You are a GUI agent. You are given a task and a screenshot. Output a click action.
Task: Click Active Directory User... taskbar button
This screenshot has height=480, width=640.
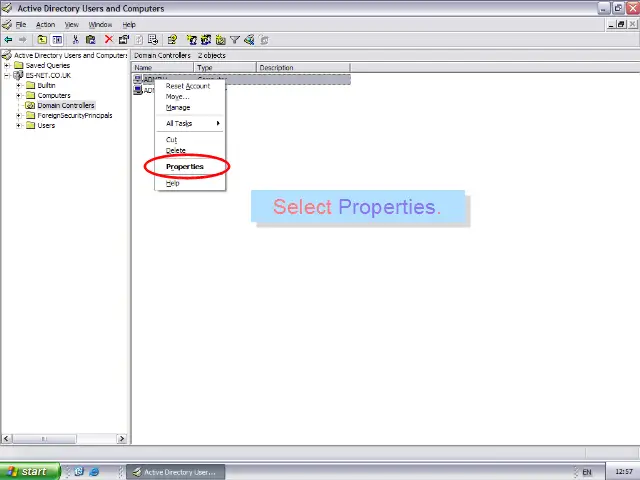[x=176, y=472]
